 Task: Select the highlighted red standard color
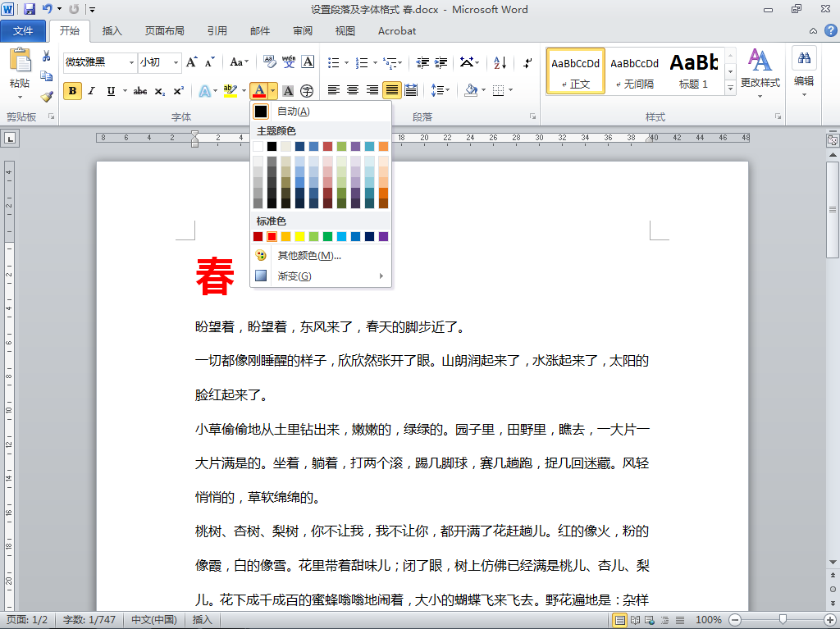point(272,236)
